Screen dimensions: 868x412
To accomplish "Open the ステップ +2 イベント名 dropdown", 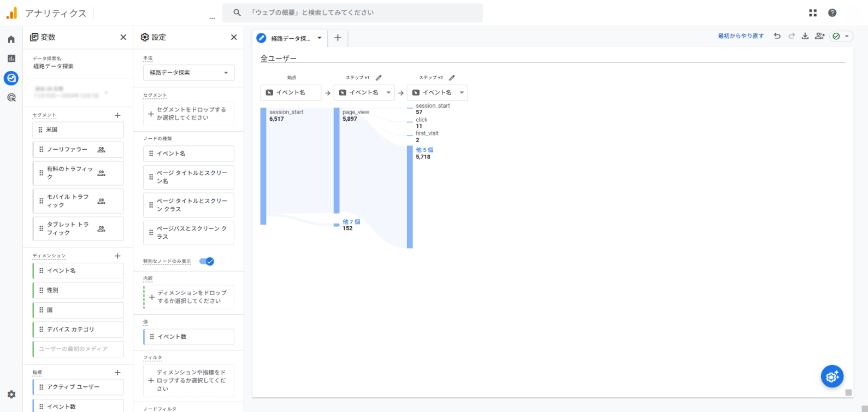I will coord(437,92).
